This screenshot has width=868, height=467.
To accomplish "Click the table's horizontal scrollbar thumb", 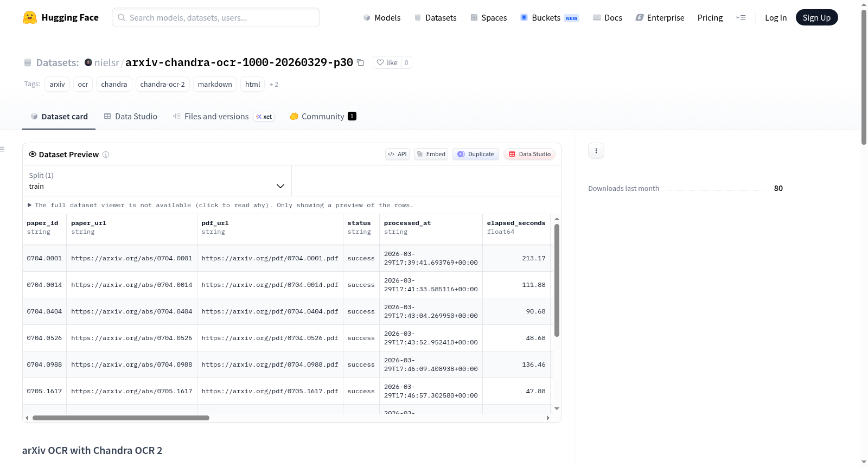I will [121, 418].
